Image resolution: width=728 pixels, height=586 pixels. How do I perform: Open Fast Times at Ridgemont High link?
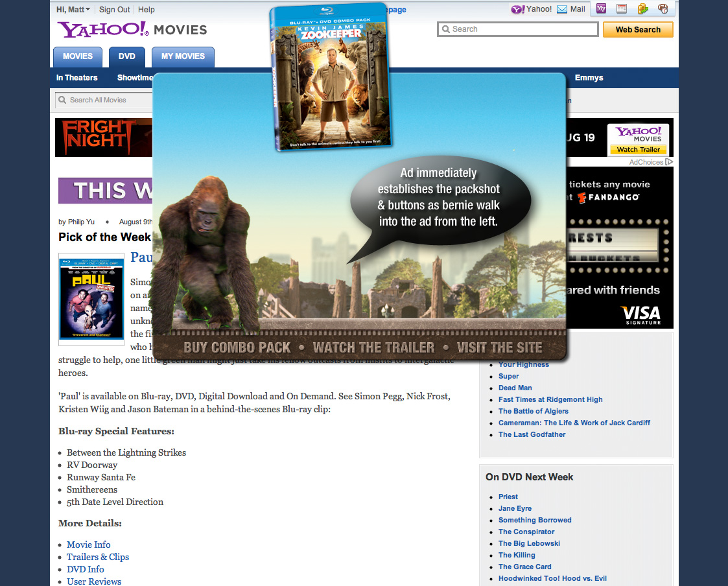pos(550,399)
